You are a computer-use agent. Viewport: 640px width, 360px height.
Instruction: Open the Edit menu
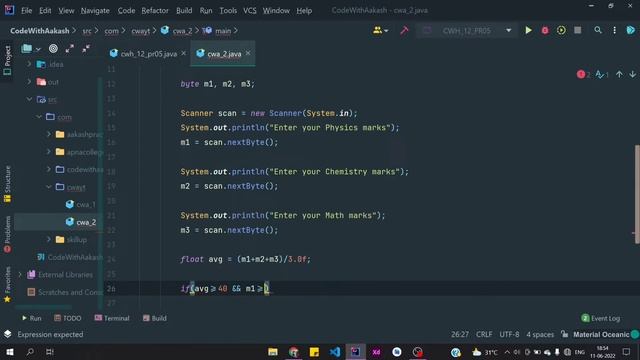tap(45, 11)
